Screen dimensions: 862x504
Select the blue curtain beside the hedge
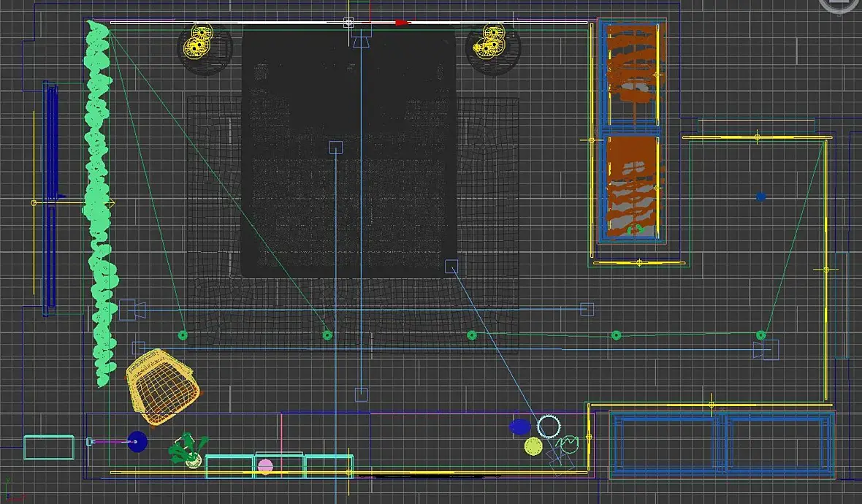(50, 199)
